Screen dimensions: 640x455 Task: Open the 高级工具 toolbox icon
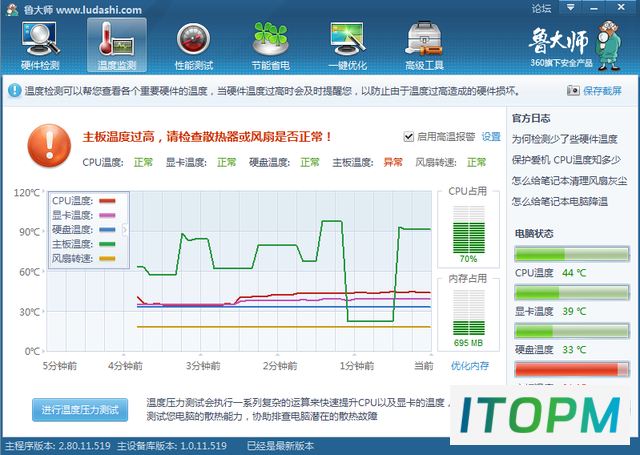pos(424,45)
